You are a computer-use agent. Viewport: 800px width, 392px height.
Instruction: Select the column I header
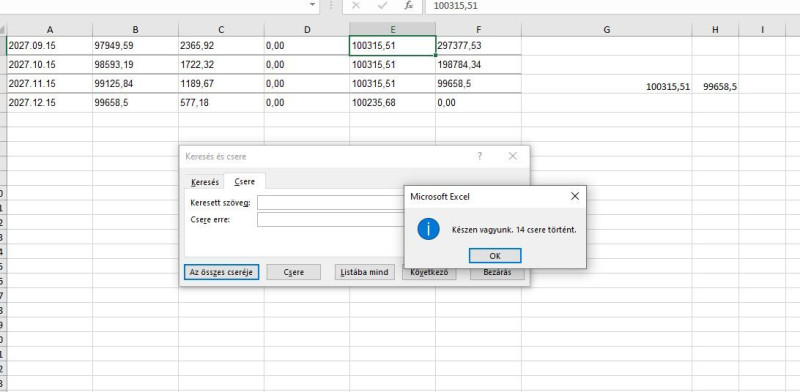pyautogui.click(x=762, y=30)
